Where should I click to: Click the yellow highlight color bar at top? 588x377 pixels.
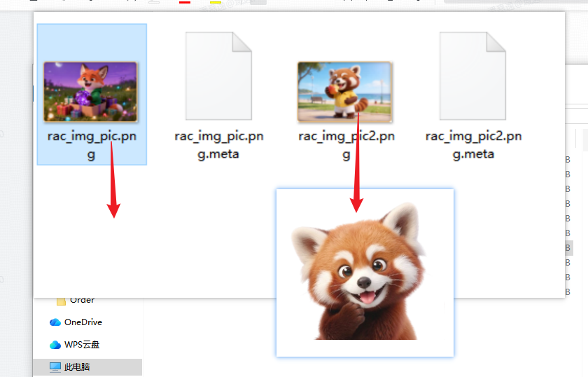(216, 2)
